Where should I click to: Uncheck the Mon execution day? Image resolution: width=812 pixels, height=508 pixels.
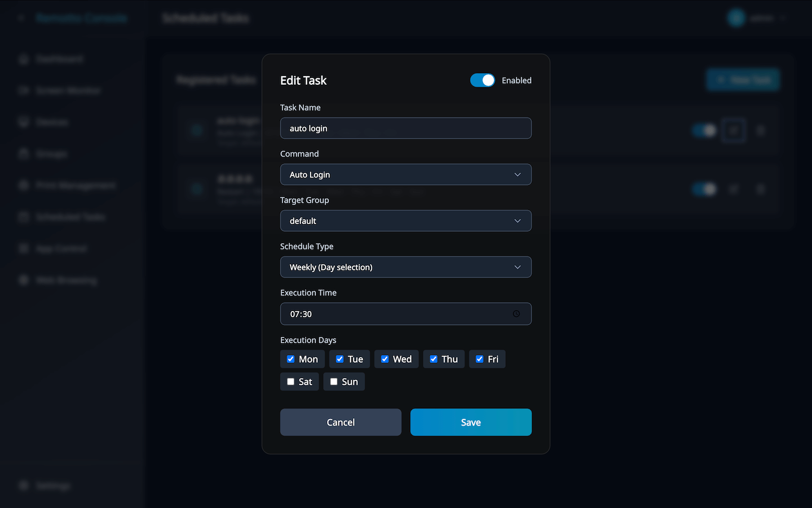click(291, 359)
